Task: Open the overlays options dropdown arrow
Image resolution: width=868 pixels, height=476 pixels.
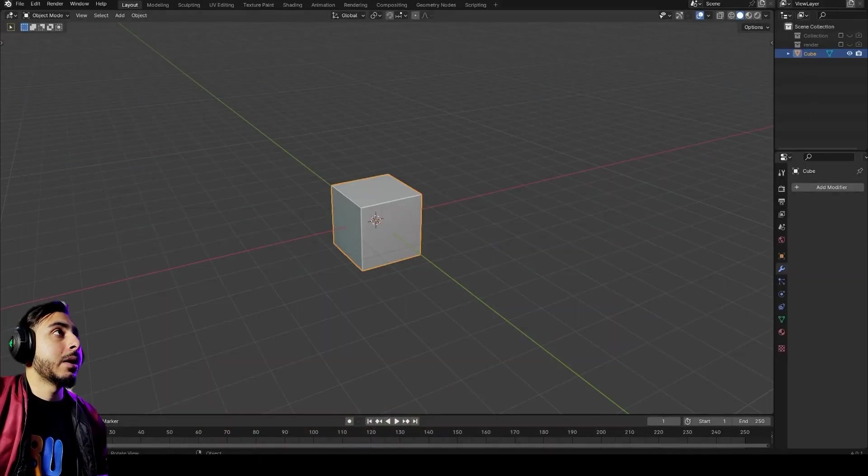Action: 708,15
